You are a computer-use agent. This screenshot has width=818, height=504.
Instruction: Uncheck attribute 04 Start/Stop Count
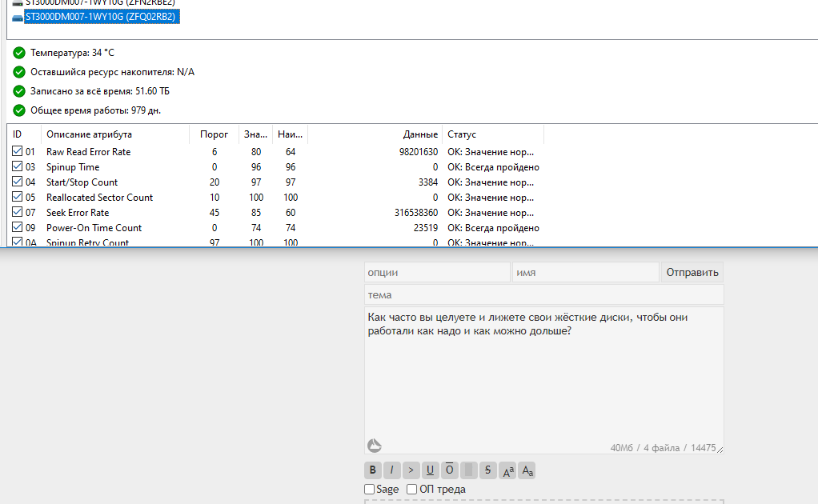click(18, 182)
